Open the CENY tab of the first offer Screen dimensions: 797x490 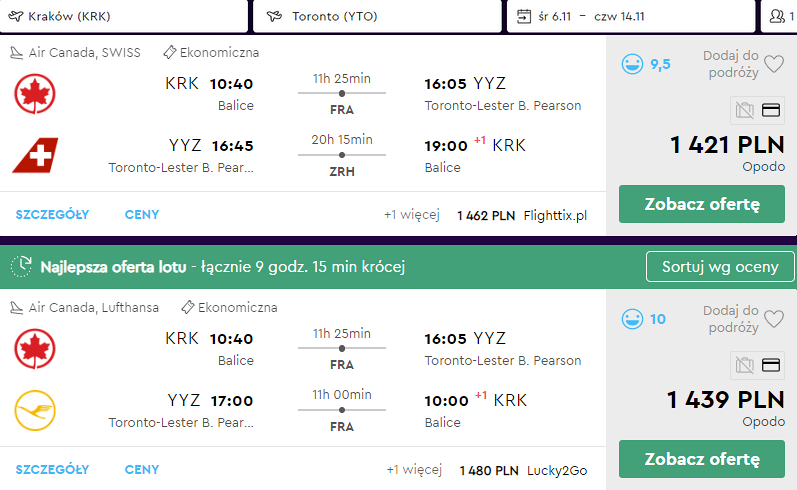(x=142, y=214)
